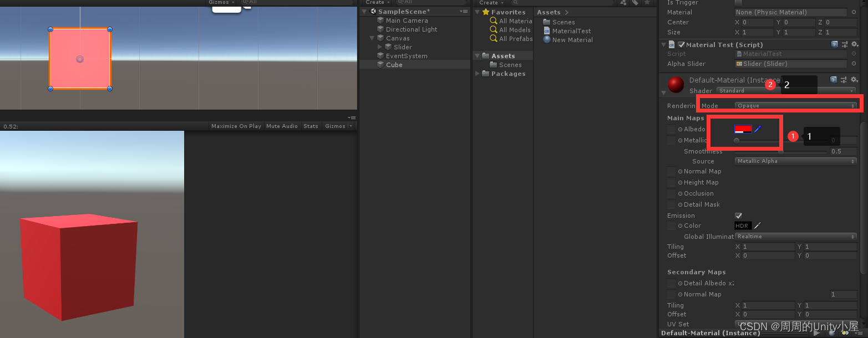The image size is (868, 338).
Task: Collapse the Default-Material foldout arrow
Action: (664, 93)
